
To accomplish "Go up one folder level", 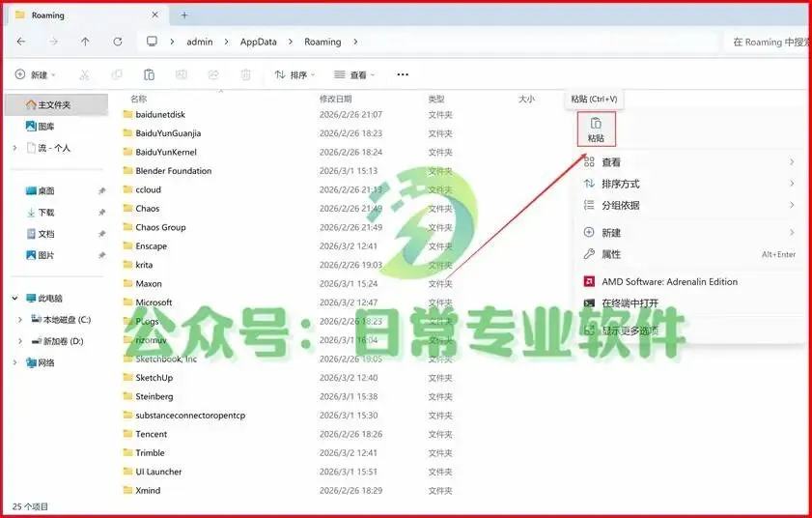I will pyautogui.click(x=85, y=42).
